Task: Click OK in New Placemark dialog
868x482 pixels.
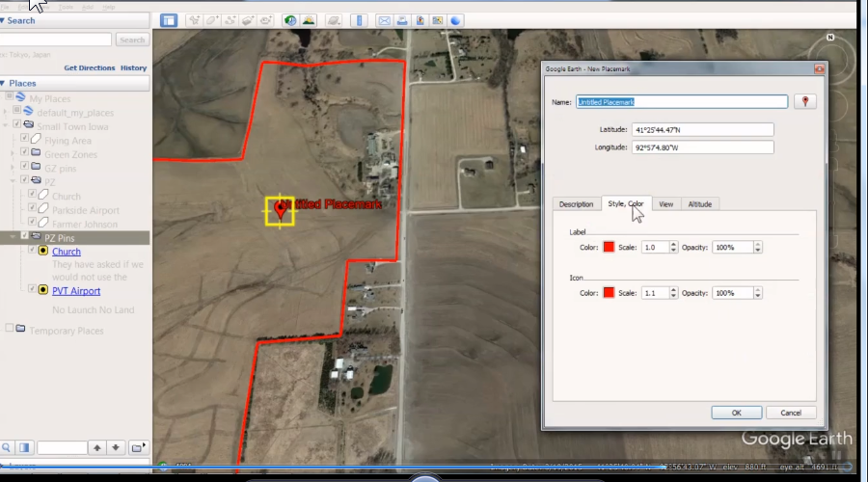Action: (x=736, y=413)
